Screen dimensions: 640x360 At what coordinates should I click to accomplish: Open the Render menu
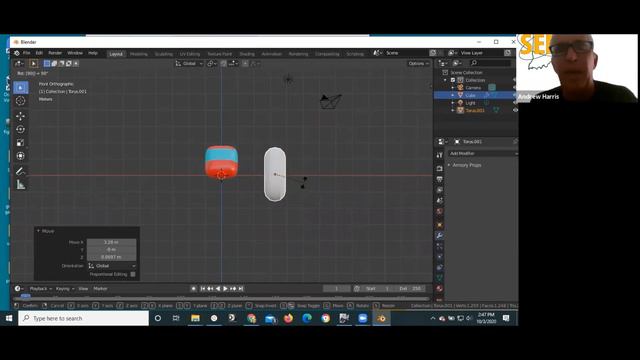(x=55, y=53)
